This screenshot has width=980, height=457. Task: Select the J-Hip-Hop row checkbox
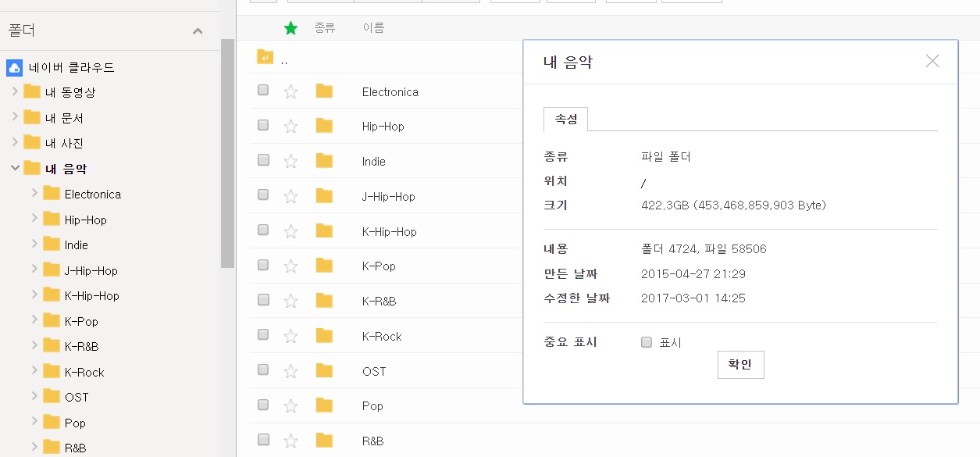[x=263, y=195]
